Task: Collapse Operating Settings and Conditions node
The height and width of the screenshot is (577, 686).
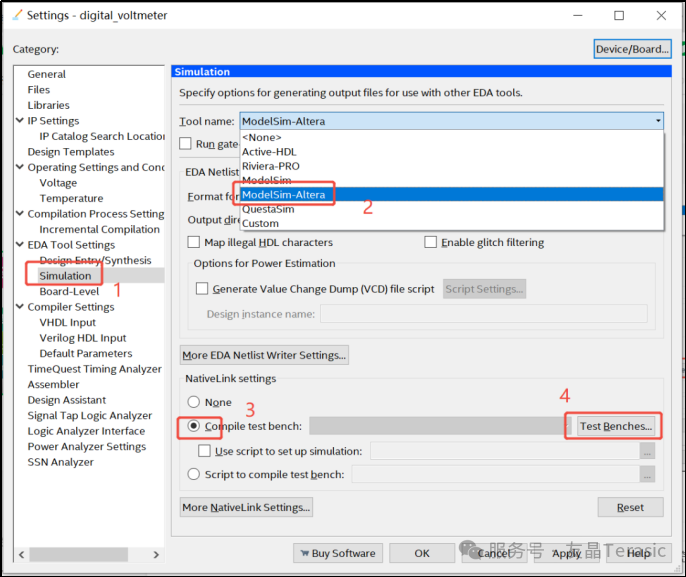Action: click(x=20, y=167)
